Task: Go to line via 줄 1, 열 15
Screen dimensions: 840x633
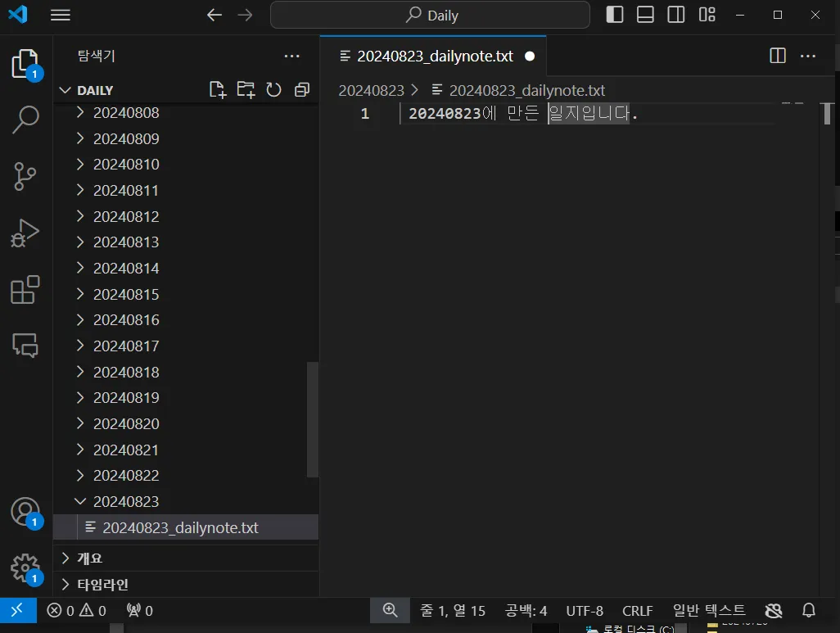Action: point(453,611)
